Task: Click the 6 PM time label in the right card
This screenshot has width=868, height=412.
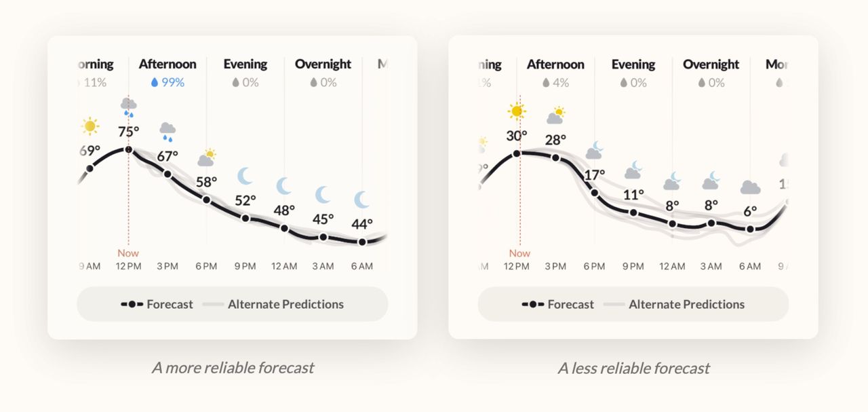Action: pos(594,267)
